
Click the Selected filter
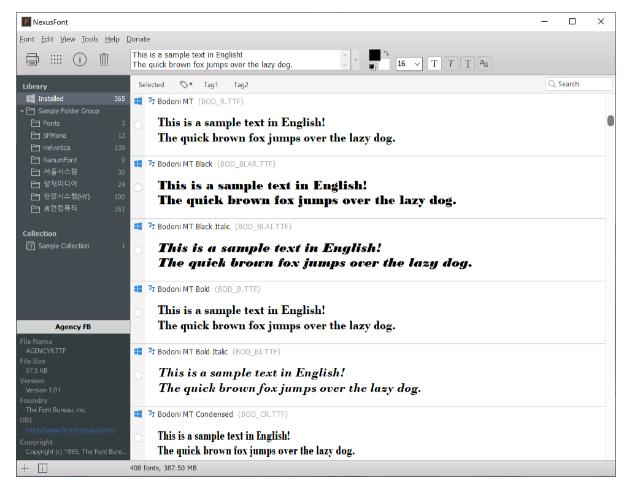[x=151, y=85]
